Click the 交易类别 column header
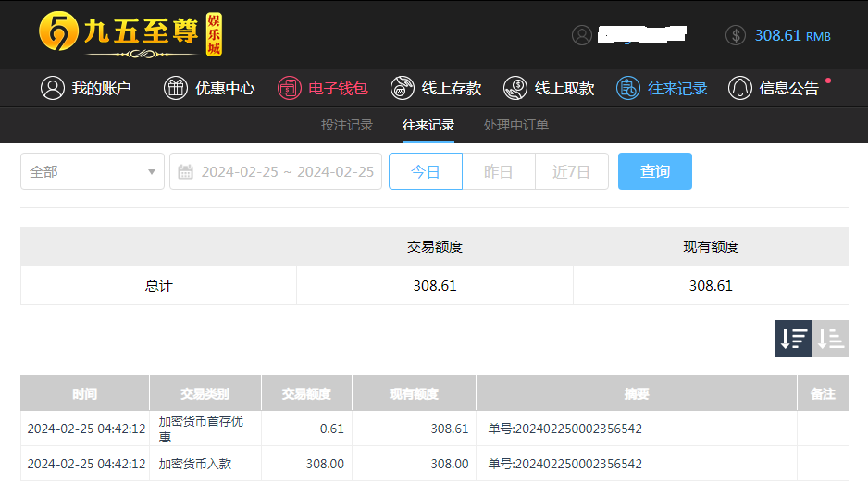This screenshot has height=497, width=868. [205, 393]
